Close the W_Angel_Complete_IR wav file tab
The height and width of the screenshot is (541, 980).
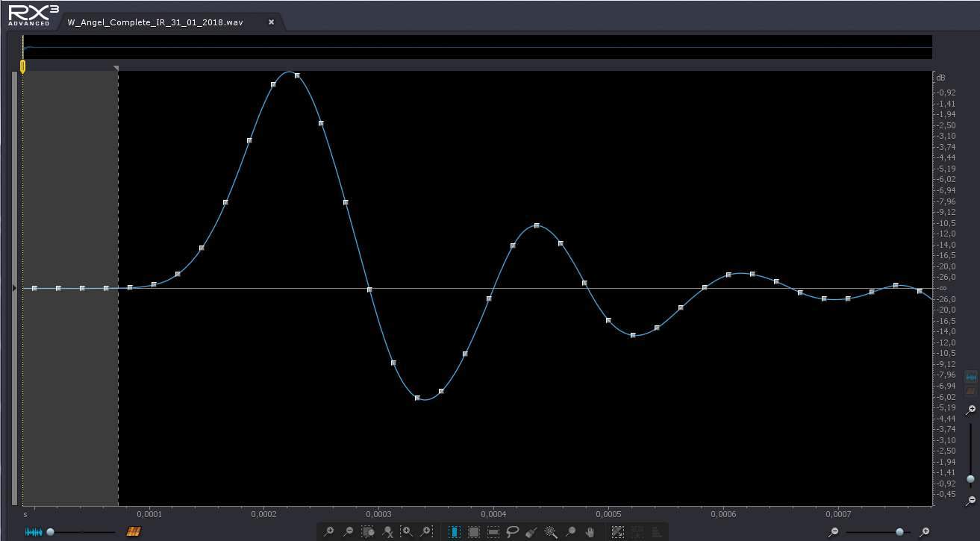(x=271, y=22)
